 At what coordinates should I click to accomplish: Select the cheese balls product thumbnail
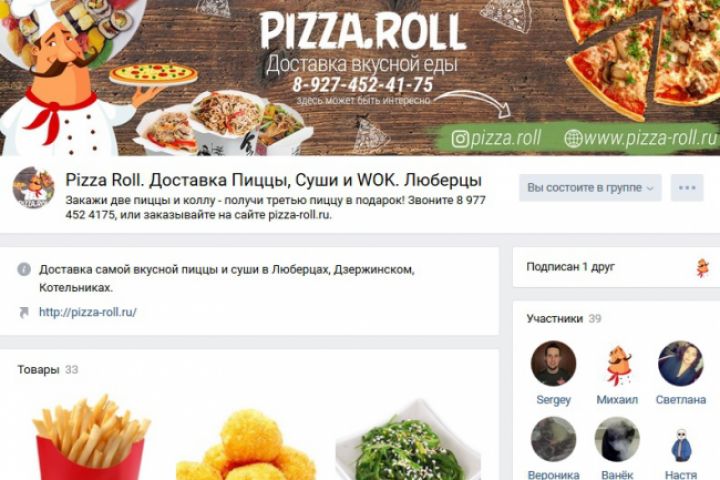[248, 445]
